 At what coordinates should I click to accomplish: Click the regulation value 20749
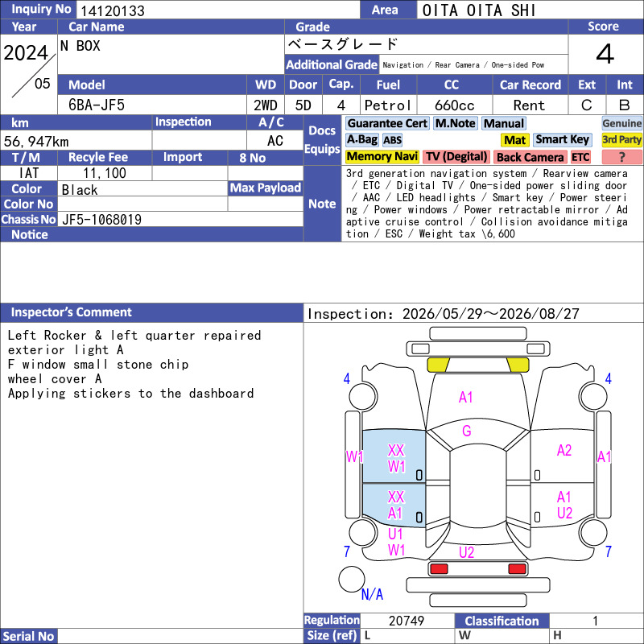[x=407, y=621]
